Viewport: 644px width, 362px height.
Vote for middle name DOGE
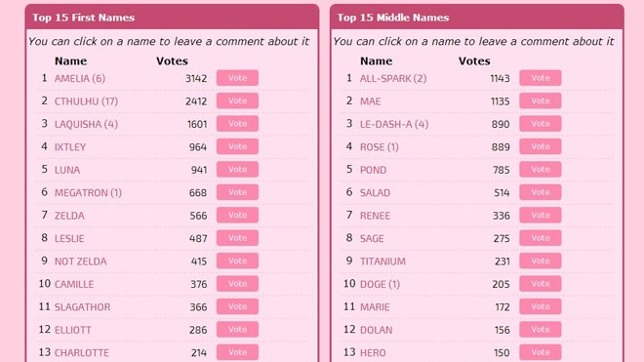click(541, 284)
